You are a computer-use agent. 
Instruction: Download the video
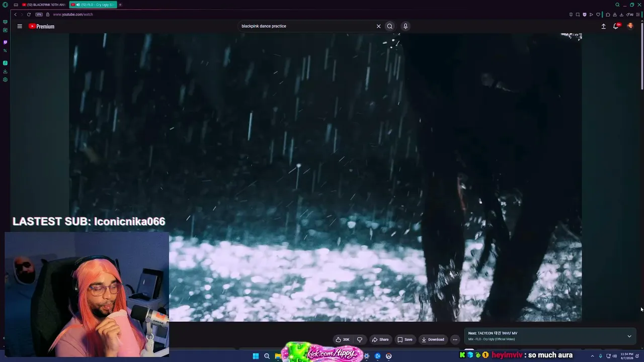point(433,339)
